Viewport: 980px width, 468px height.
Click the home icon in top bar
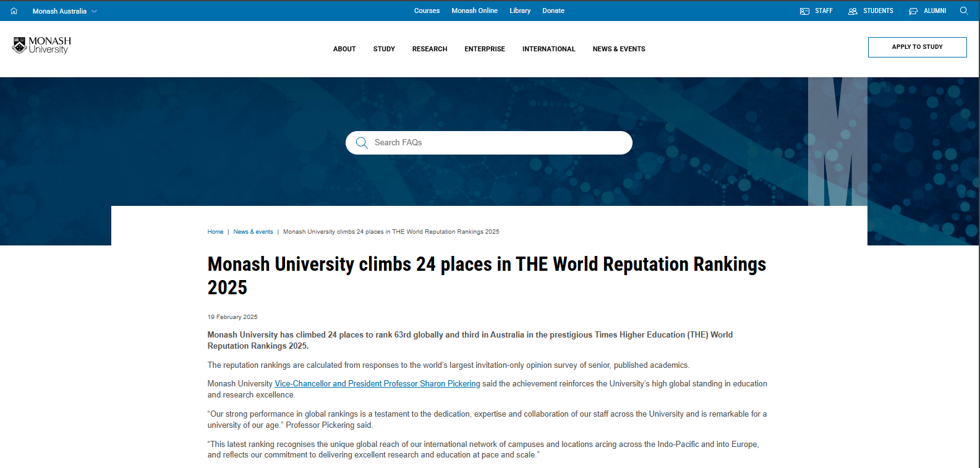14,11
